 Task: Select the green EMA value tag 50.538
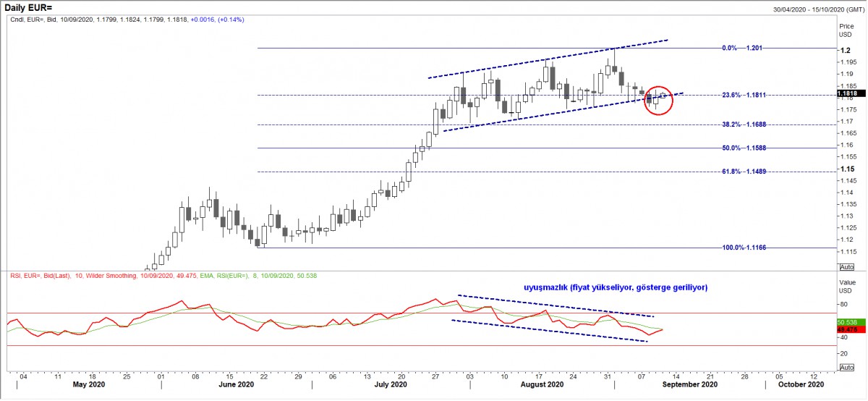tap(846, 321)
